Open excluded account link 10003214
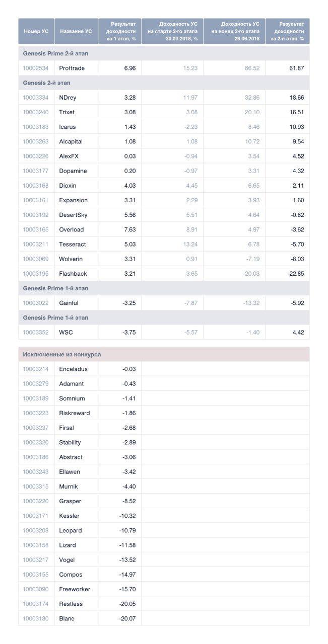 35,369
